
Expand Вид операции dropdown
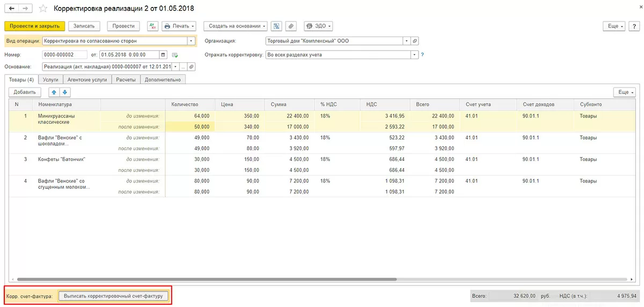pos(191,41)
